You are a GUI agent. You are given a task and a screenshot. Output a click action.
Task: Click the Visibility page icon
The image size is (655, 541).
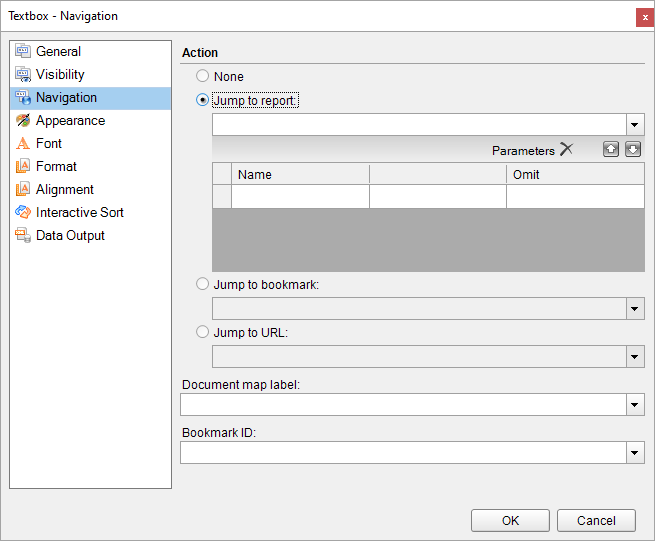(23, 74)
